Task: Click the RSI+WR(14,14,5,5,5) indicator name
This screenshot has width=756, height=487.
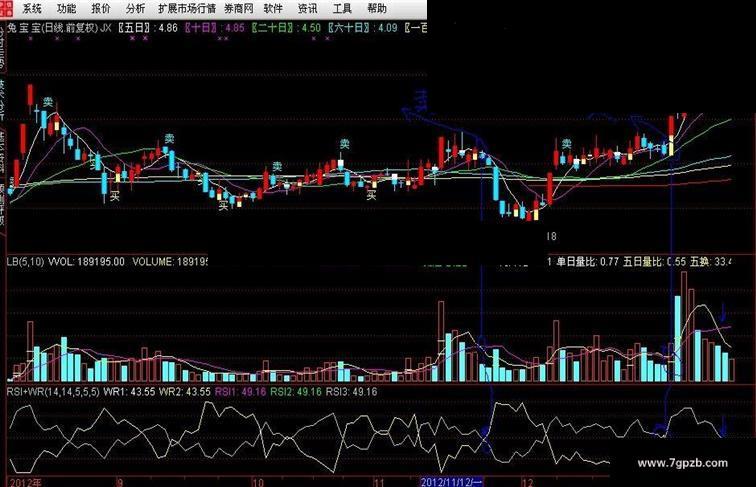Action: click(53, 391)
